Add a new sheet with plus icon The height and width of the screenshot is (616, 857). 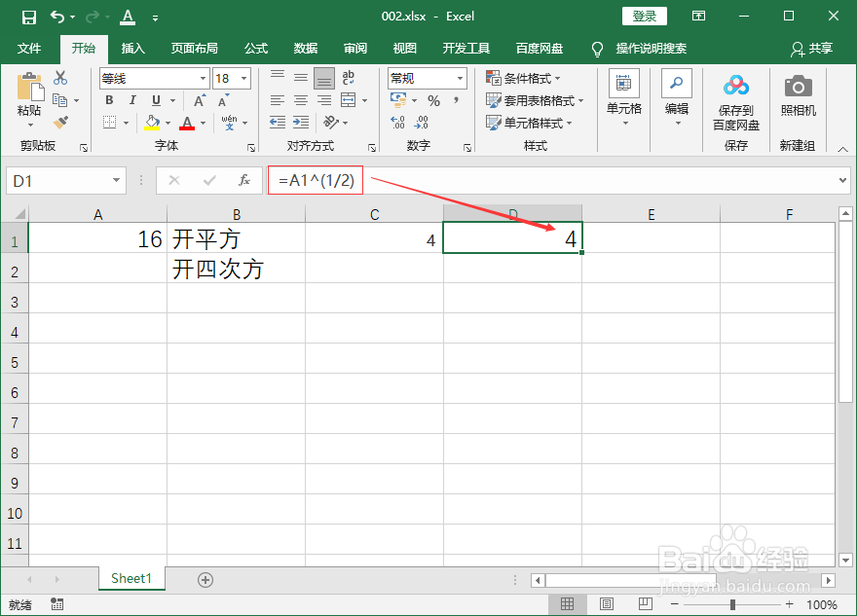click(205, 580)
